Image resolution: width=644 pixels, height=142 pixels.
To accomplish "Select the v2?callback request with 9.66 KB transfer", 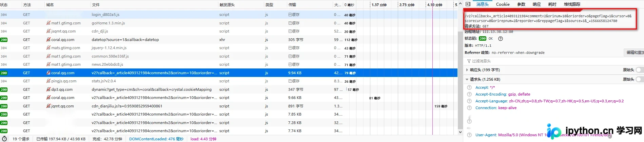I will point(229,98).
